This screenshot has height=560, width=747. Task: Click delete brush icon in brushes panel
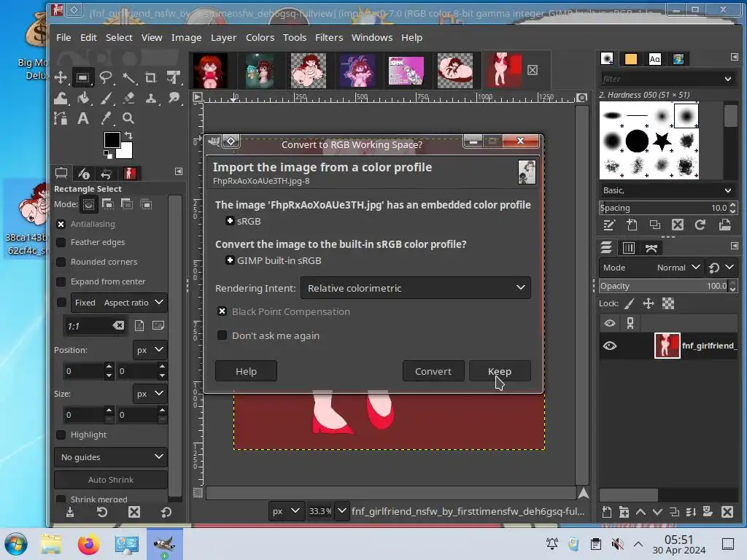click(678, 225)
